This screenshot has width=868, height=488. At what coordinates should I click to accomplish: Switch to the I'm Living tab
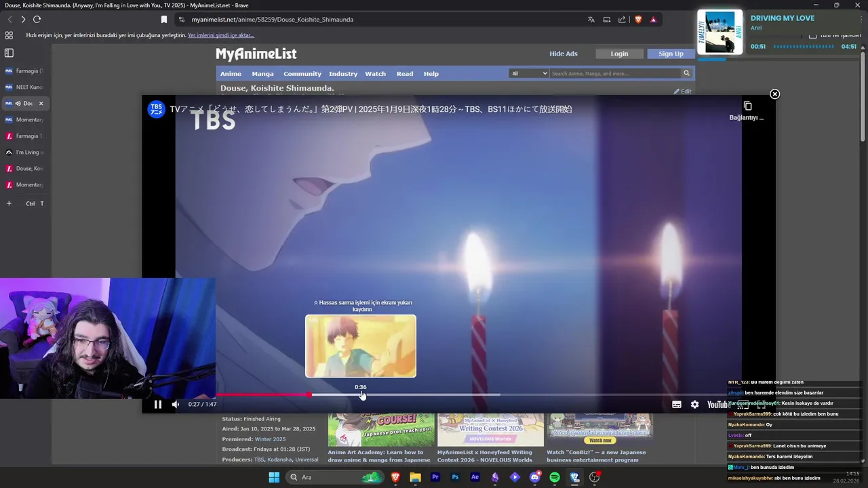(x=24, y=152)
